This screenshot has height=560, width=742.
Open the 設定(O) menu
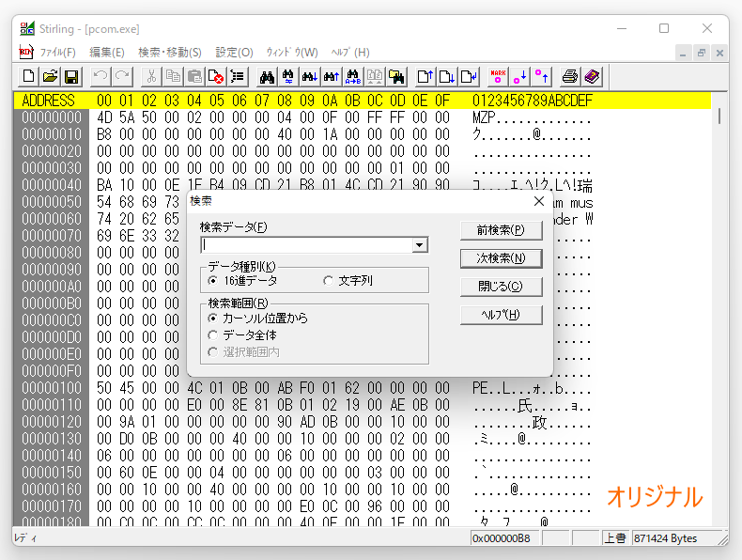coord(234,52)
